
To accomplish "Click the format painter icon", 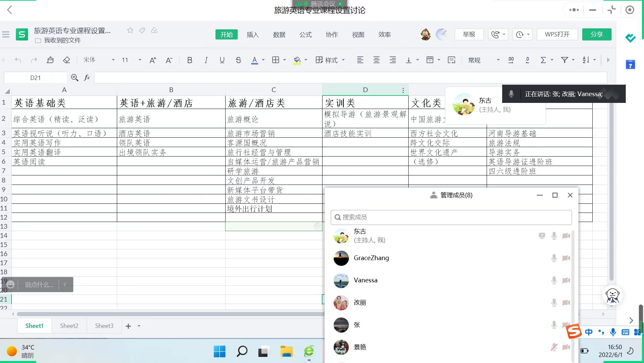I will click(50, 60).
